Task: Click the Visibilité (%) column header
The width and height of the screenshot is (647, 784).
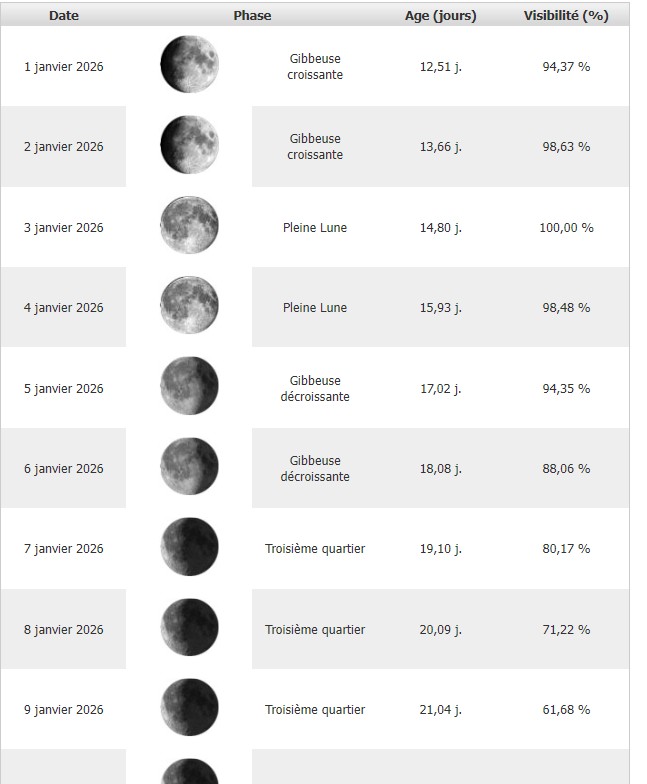Action: click(x=566, y=16)
